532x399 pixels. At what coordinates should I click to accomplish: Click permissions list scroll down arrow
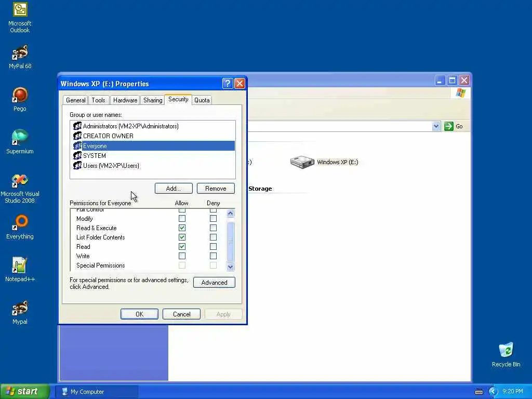230,267
